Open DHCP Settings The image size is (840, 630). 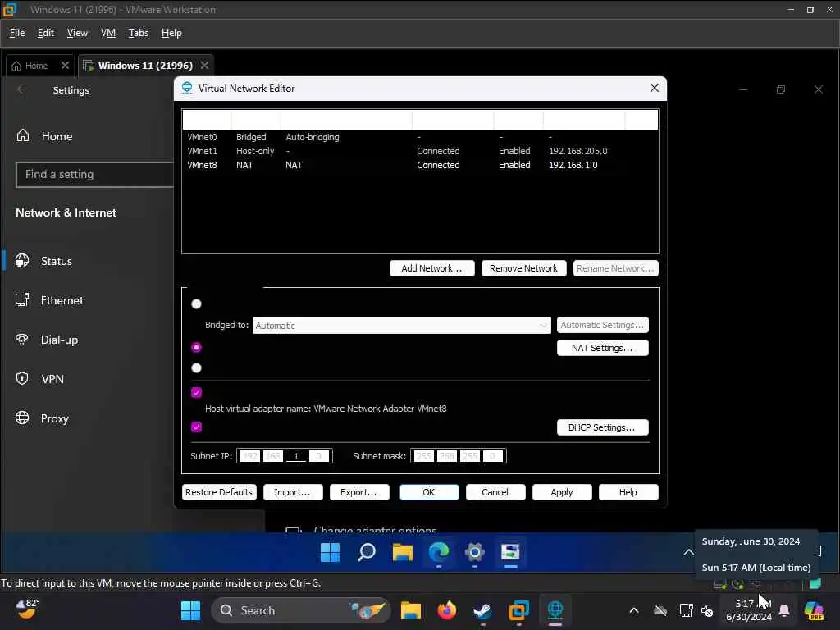[602, 427]
